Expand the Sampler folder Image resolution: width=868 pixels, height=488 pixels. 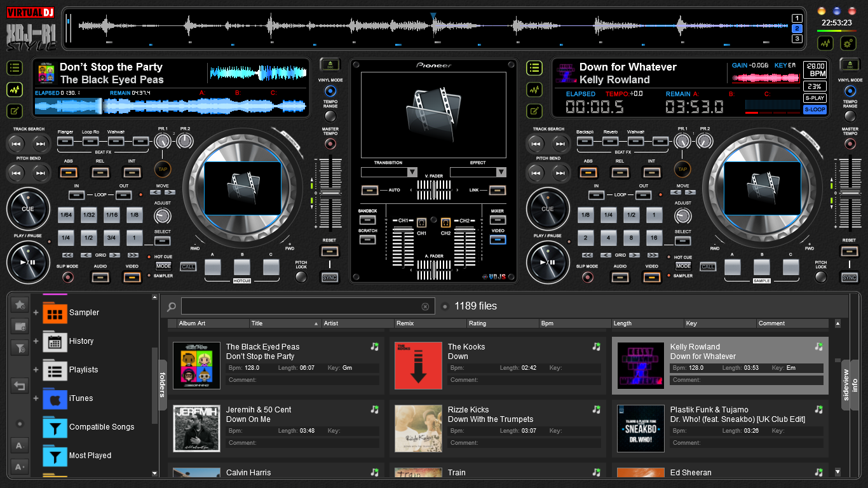[36, 313]
